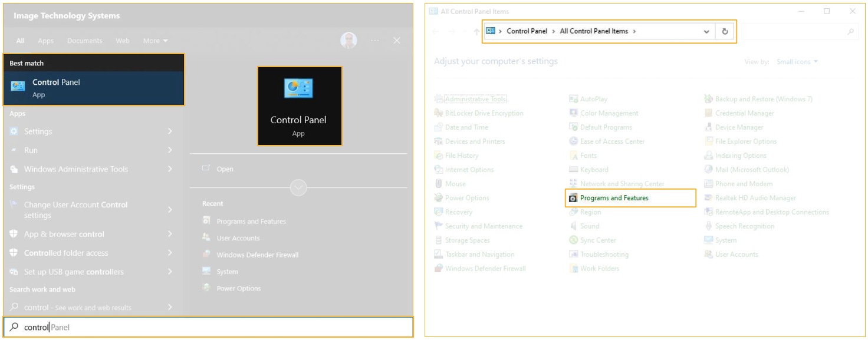Expand the address bar history dropdown

coord(706,32)
